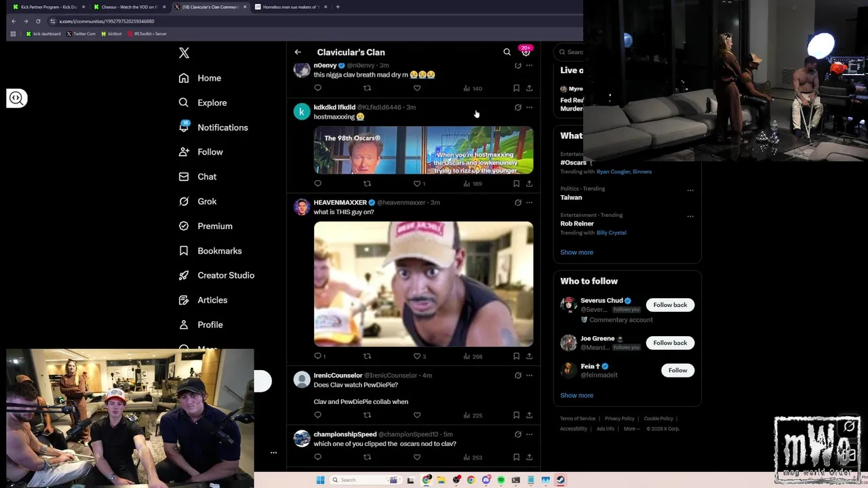Follow back Severus Chud
Viewport: 868px width, 488px height.
(670, 305)
